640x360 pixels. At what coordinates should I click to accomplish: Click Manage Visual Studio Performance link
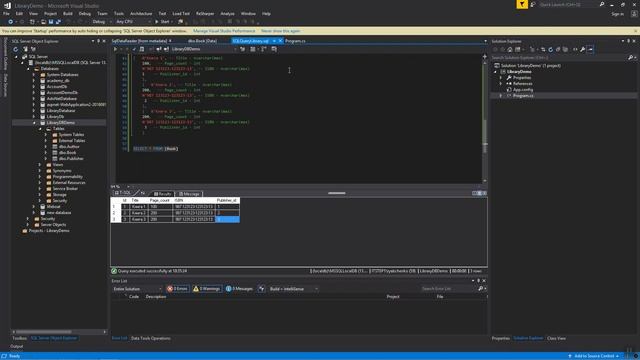(224, 31)
